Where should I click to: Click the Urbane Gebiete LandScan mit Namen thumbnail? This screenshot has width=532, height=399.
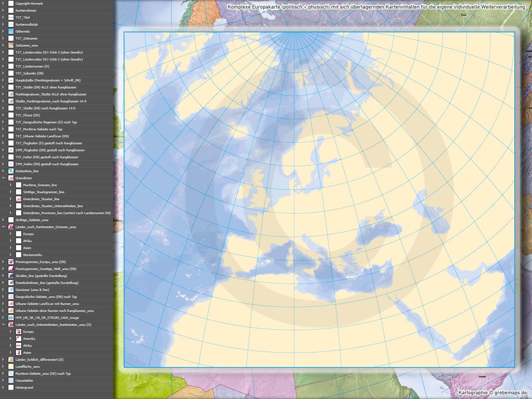(x=11, y=304)
